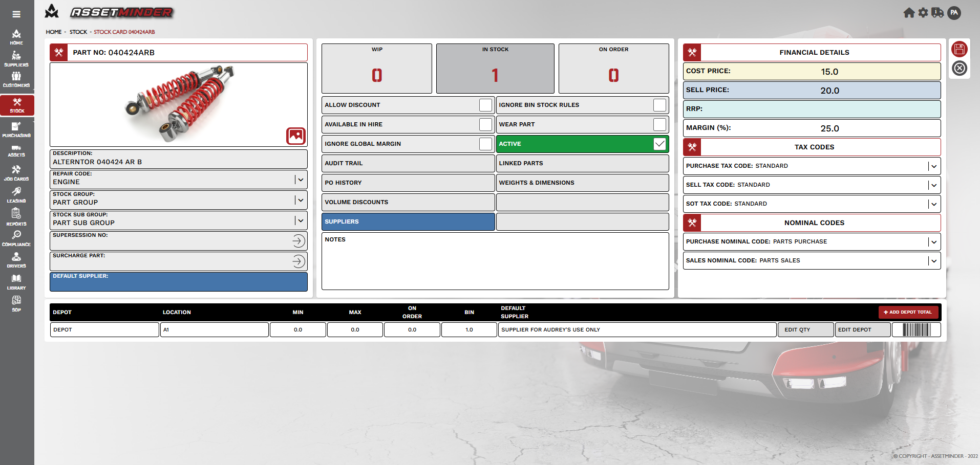
Task: Click the barcode icon in depot row
Action: pos(916,330)
